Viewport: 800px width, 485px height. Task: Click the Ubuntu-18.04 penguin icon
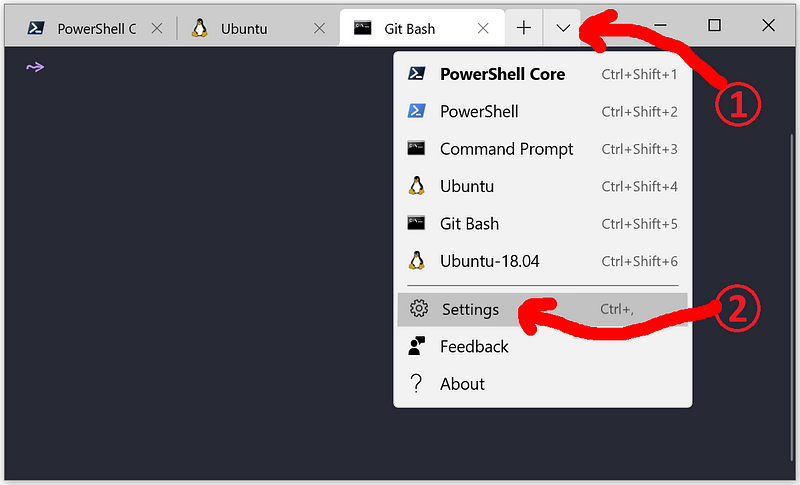[416, 261]
